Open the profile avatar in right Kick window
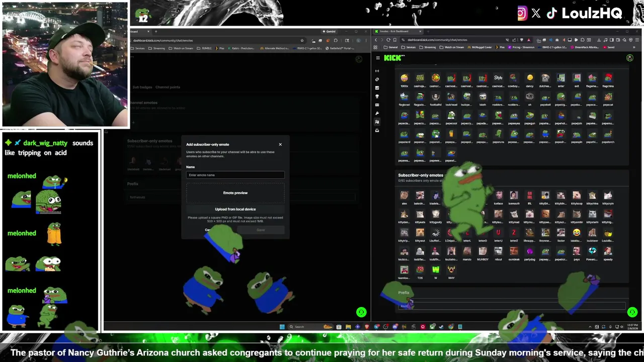The width and height of the screenshot is (644, 362). pyautogui.click(x=630, y=58)
